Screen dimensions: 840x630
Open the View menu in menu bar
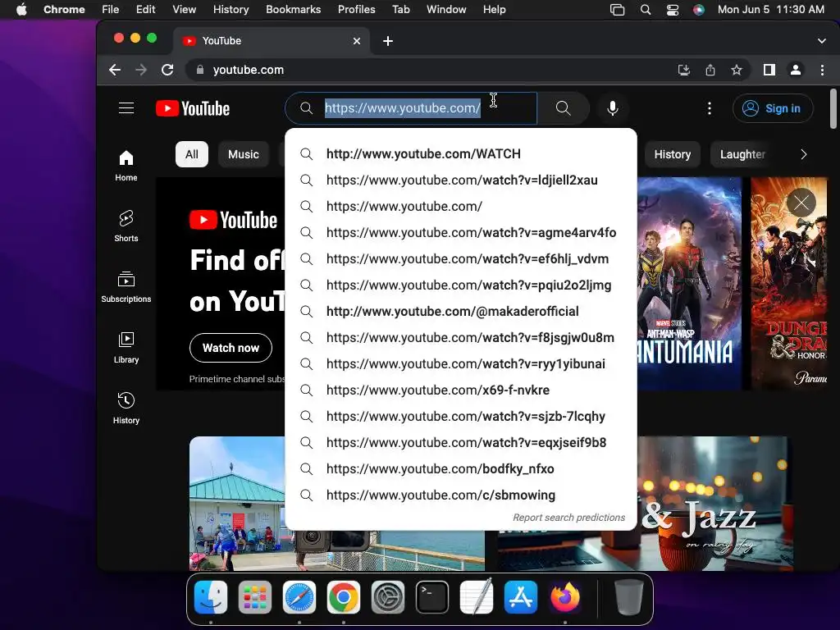184,9
